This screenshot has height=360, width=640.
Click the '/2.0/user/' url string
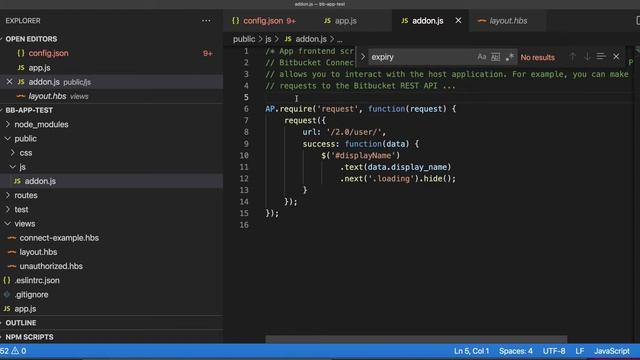354,132
